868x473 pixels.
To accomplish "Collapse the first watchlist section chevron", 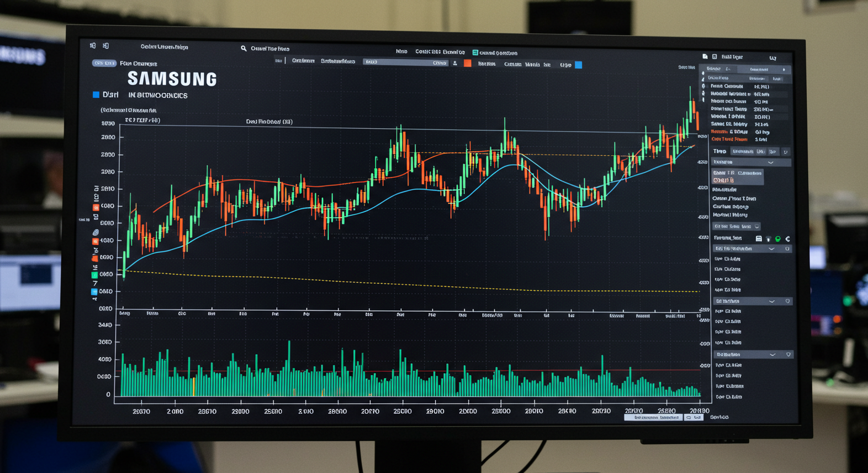I will pyautogui.click(x=771, y=249).
